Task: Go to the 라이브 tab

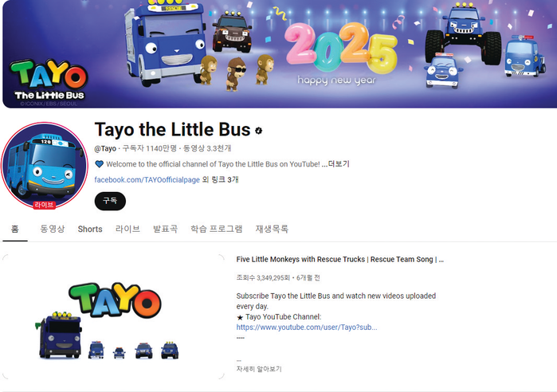Action: [127, 229]
